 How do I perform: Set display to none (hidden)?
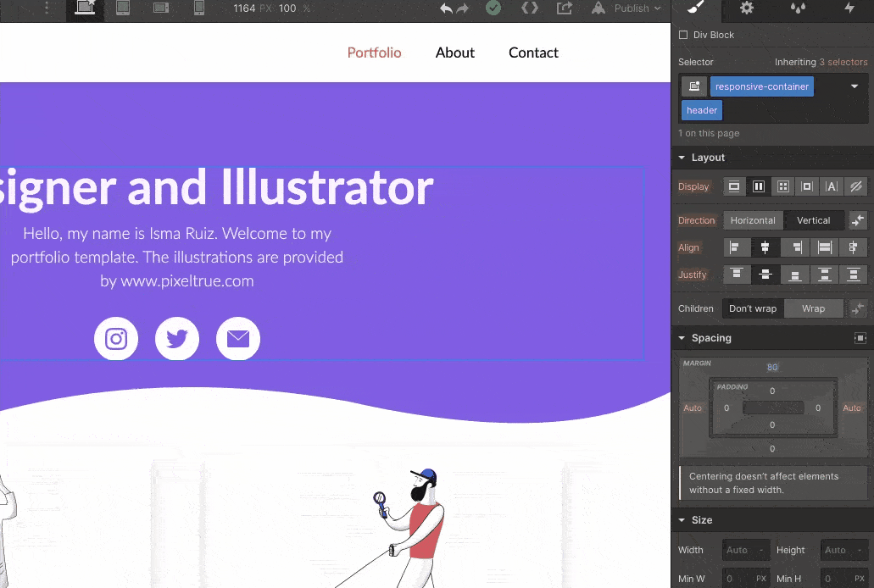coord(856,186)
